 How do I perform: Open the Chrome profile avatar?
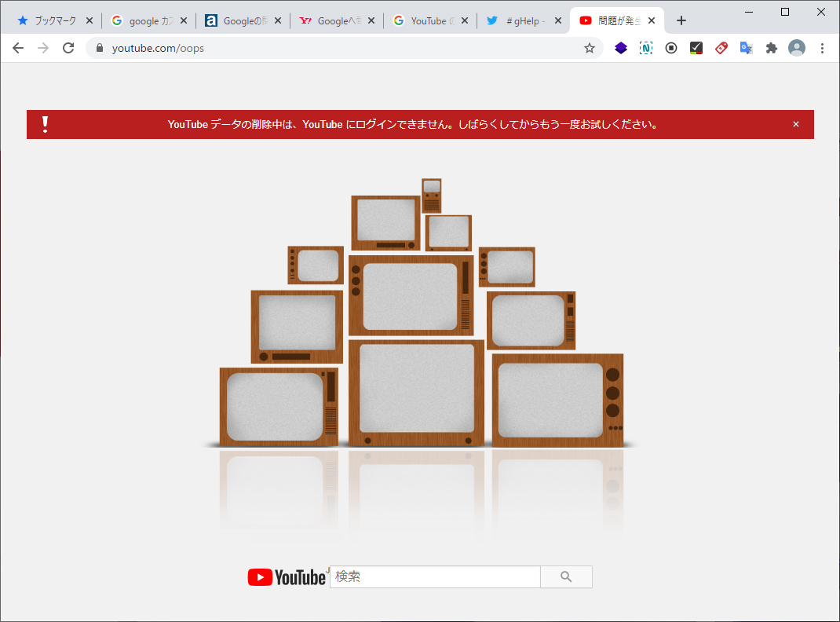click(797, 48)
